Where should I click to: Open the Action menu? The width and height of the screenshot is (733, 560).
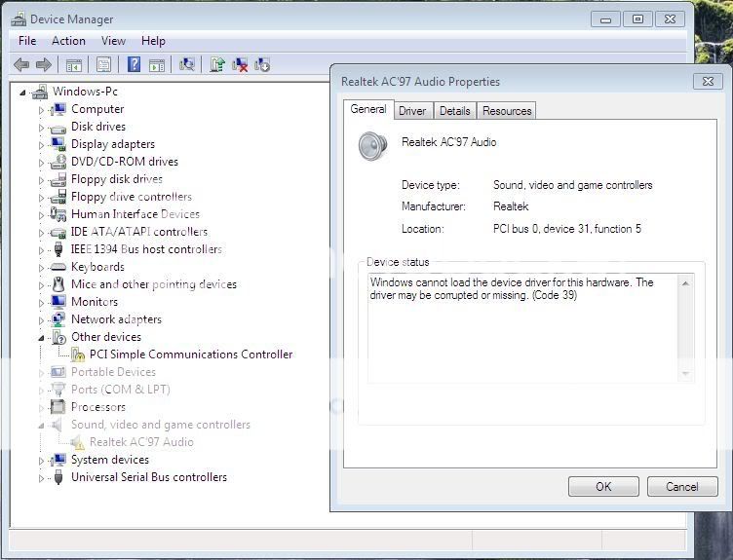68,41
